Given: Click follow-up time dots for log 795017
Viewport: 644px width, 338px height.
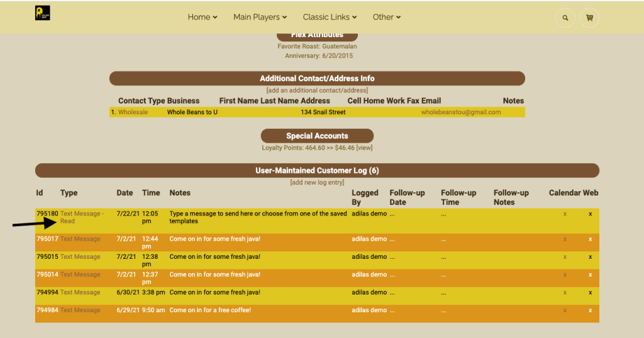Looking at the screenshot, I should pos(443,239).
